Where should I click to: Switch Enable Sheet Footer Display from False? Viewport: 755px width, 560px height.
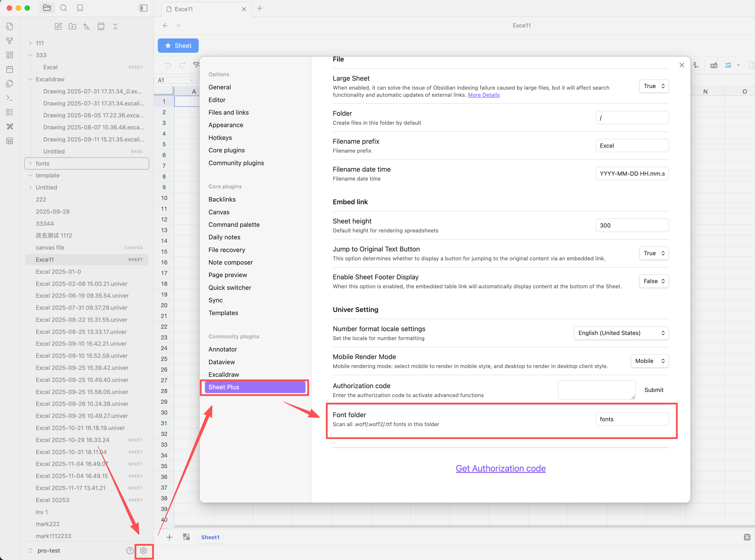(654, 281)
